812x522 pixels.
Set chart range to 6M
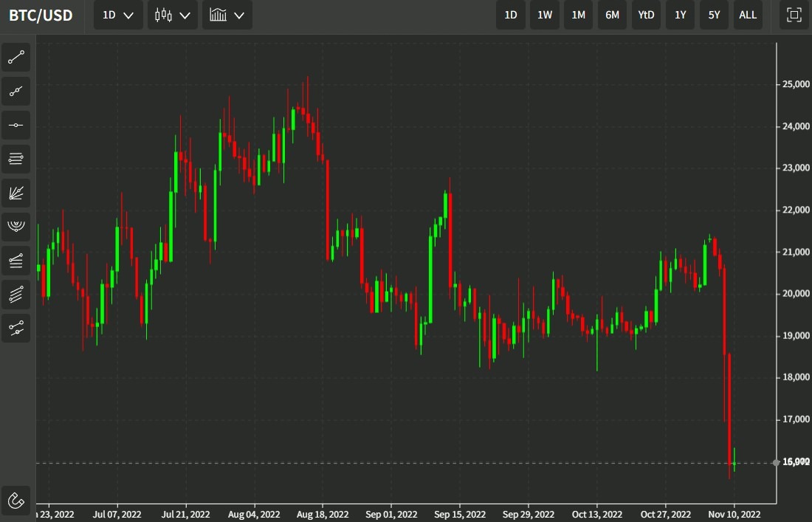click(612, 15)
